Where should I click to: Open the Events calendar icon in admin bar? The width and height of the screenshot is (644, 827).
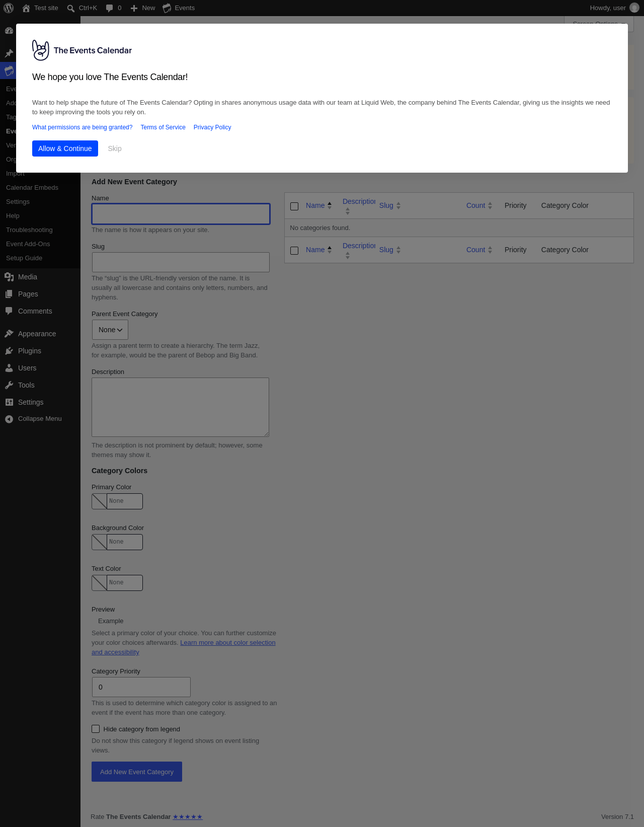point(167,8)
